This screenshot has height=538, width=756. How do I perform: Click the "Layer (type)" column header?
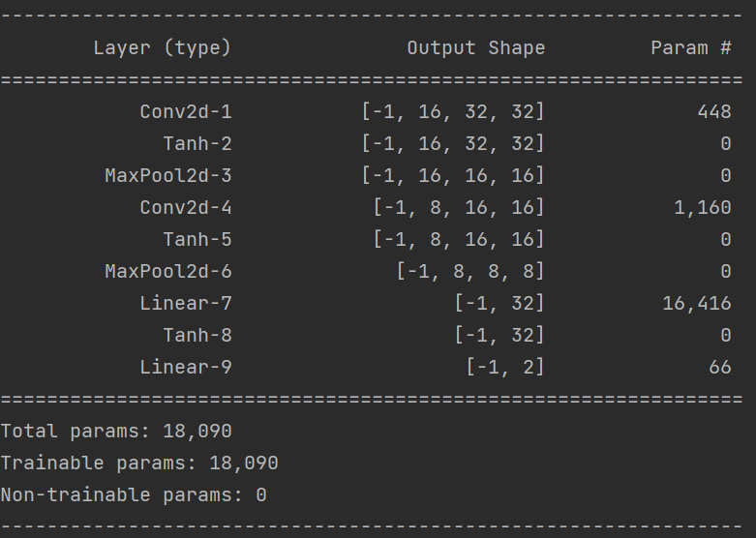click(162, 47)
